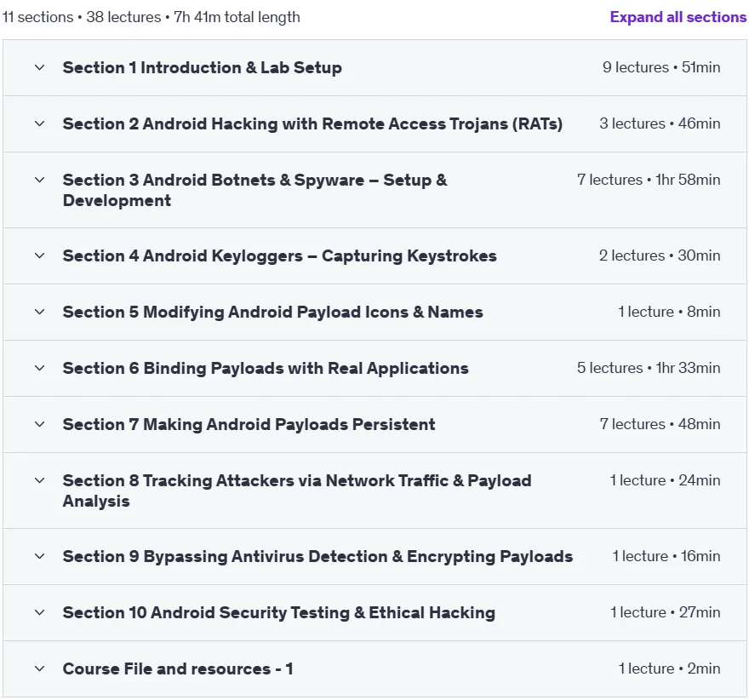Expand Course File and resources chevron
The height and width of the screenshot is (700, 749).
pos(40,669)
